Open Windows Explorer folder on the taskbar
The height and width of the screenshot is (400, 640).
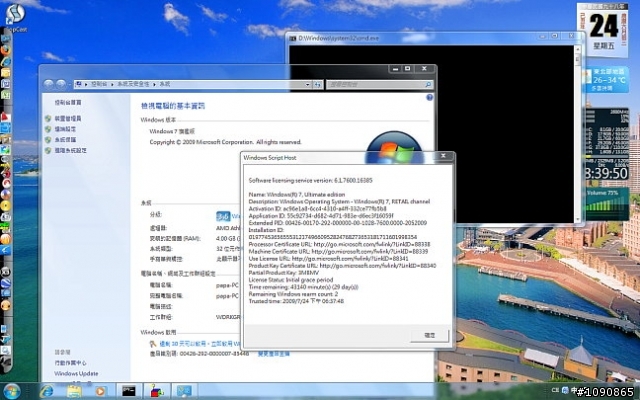pos(74,391)
